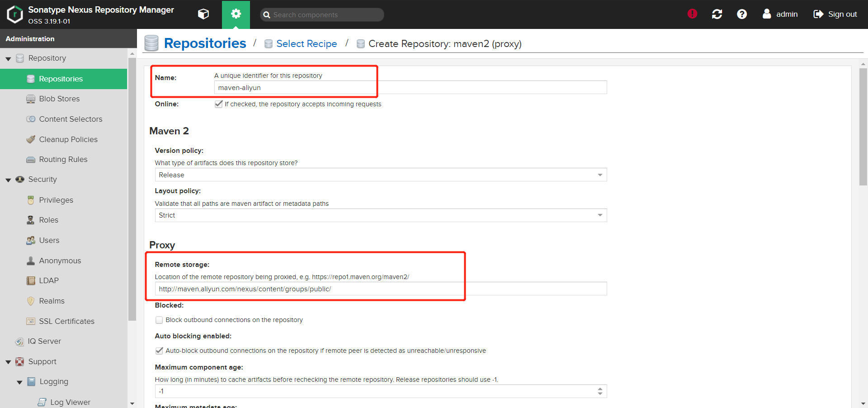Open Blob Stores in the sidebar

pos(59,99)
